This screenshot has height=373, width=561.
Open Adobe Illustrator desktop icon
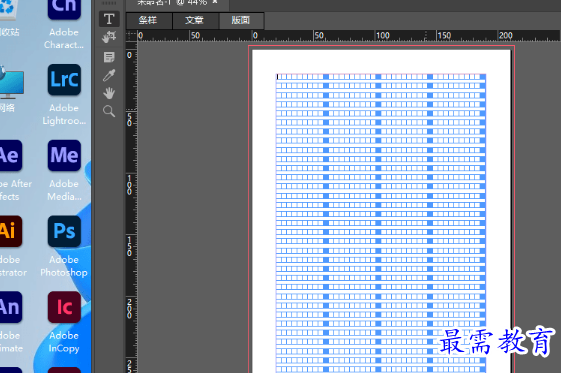tap(11, 246)
